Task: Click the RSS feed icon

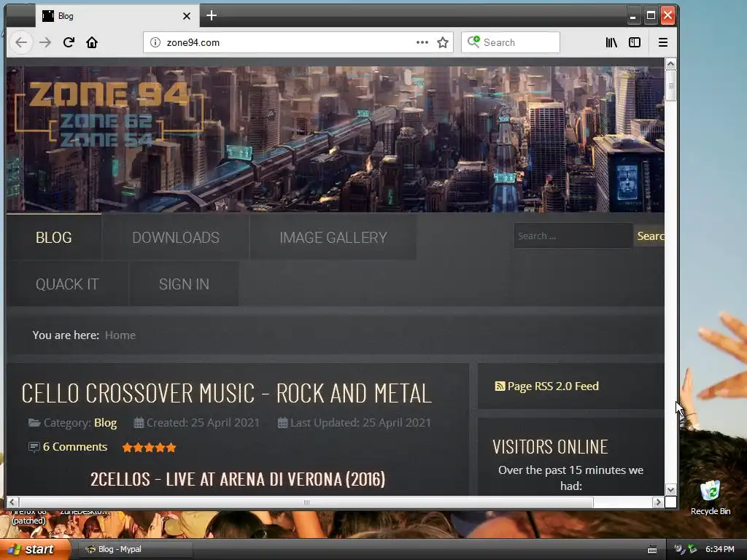Action: point(500,386)
